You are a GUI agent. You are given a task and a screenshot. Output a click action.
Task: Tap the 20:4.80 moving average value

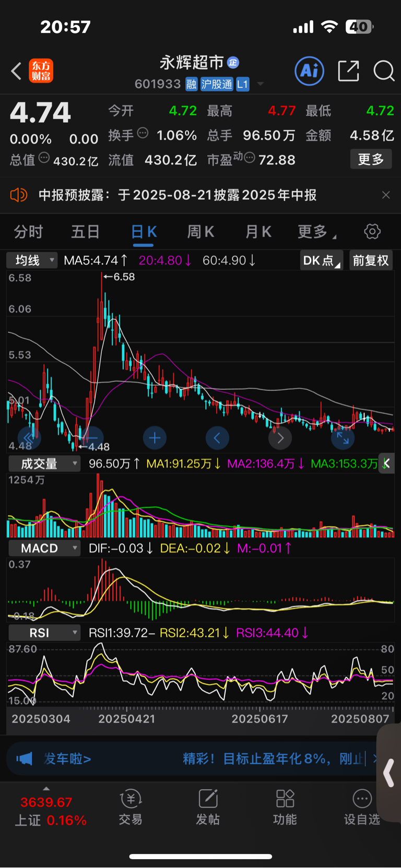pos(165,260)
